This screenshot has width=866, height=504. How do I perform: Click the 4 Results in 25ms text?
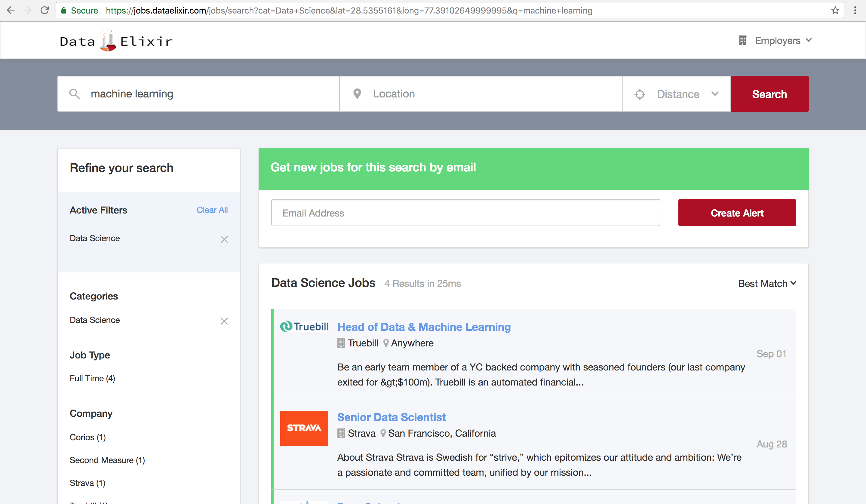coord(422,283)
